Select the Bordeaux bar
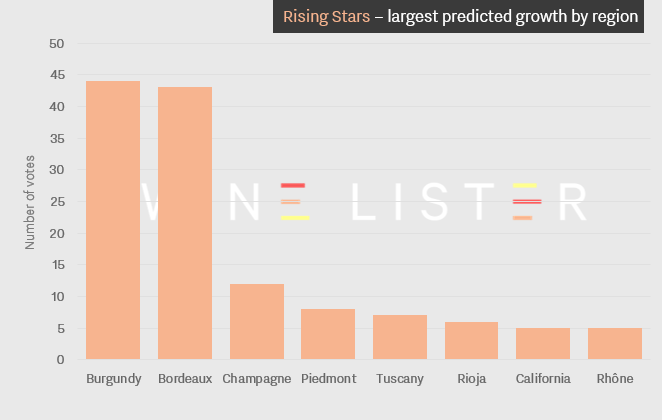Viewport: 662px width, 420px height. [185, 223]
